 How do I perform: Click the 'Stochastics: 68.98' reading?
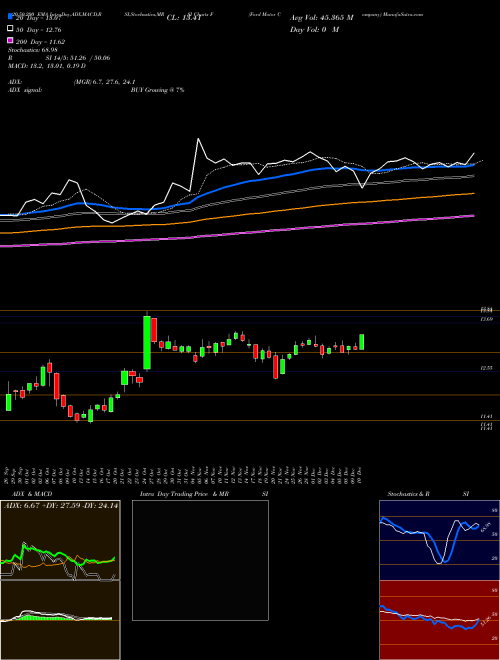click(x=33, y=50)
